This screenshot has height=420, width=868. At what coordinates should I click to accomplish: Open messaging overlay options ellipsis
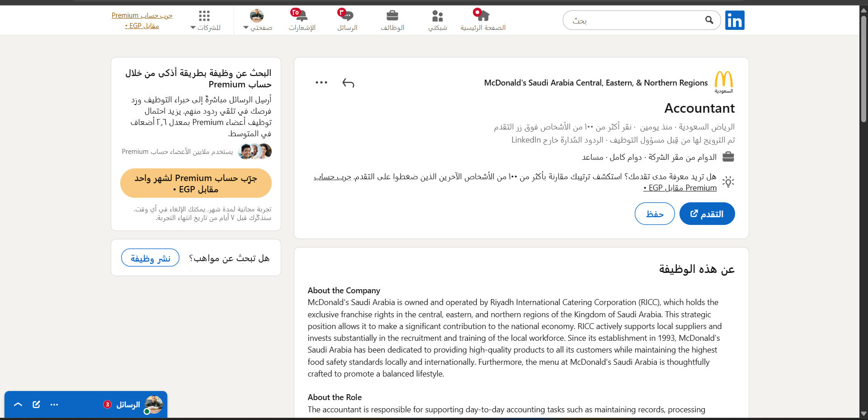click(x=54, y=405)
